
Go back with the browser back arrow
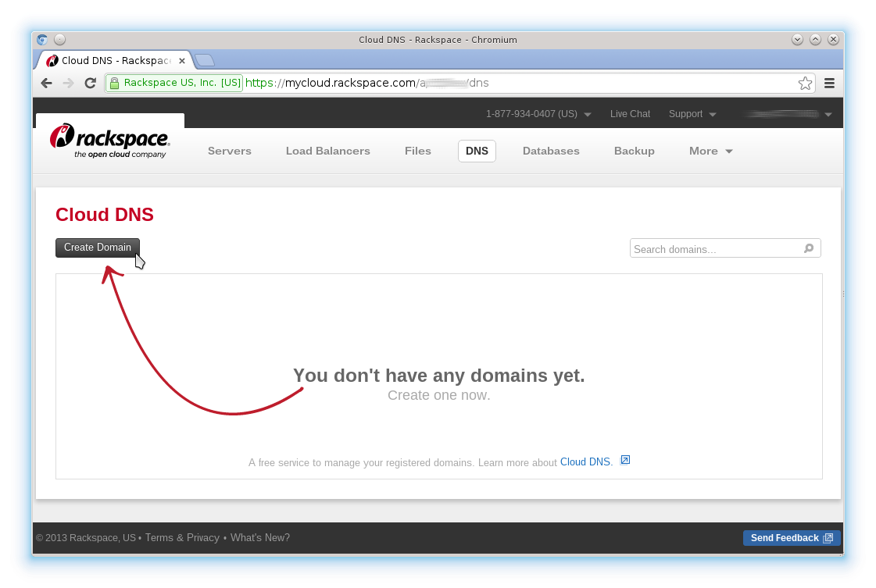click(x=46, y=84)
